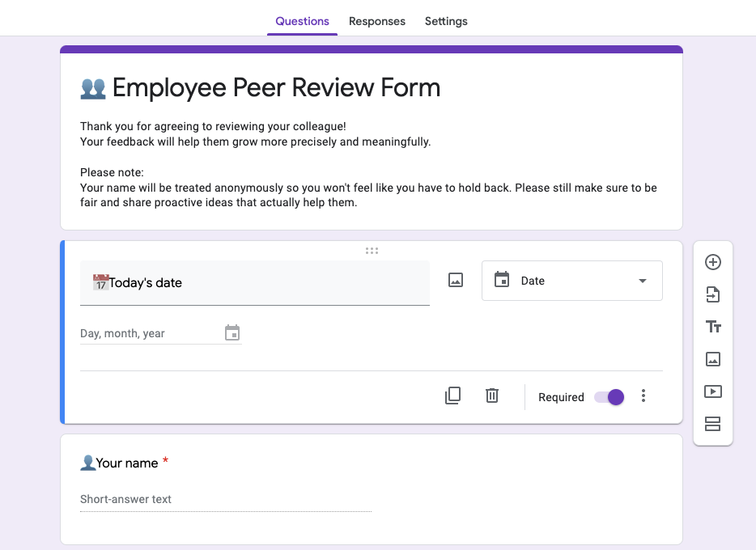Switch to the Responses tab

coord(376,21)
